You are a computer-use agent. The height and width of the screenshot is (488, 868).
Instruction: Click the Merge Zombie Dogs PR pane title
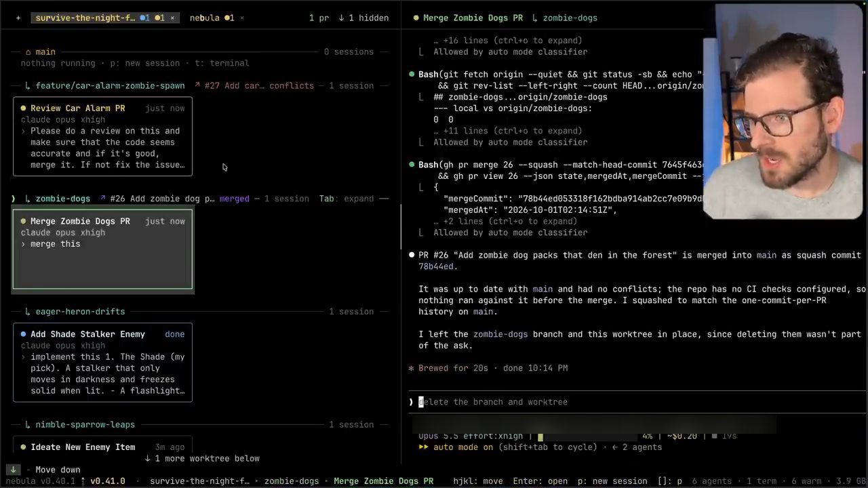pyautogui.click(x=473, y=18)
